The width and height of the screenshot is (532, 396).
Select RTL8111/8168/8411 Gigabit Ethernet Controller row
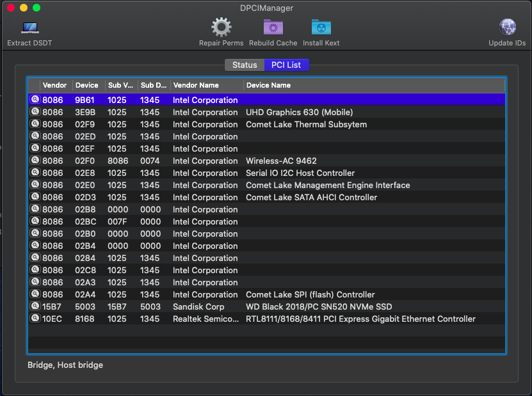click(267, 319)
